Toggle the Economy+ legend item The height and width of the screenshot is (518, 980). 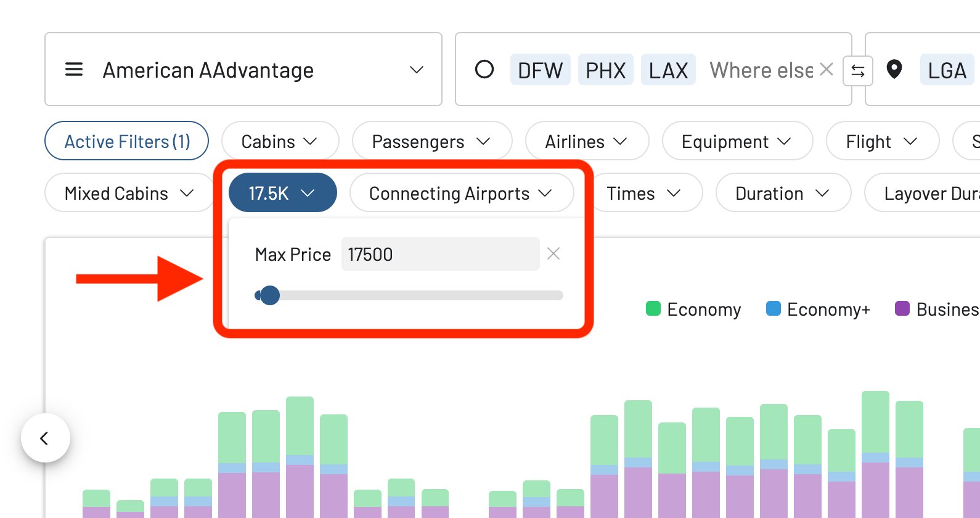tap(818, 309)
